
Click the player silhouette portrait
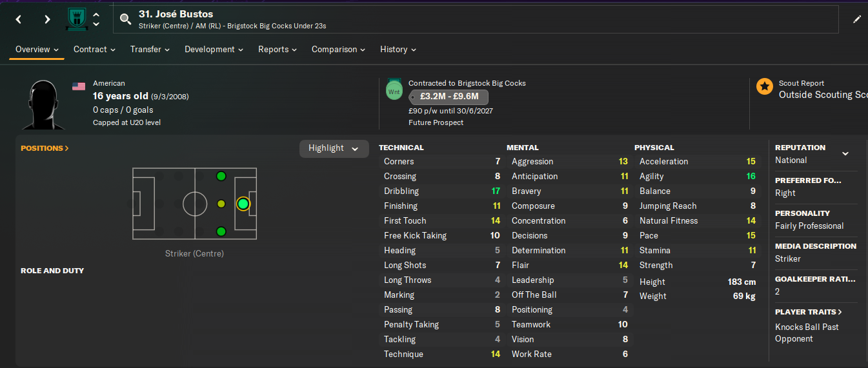pos(44,103)
